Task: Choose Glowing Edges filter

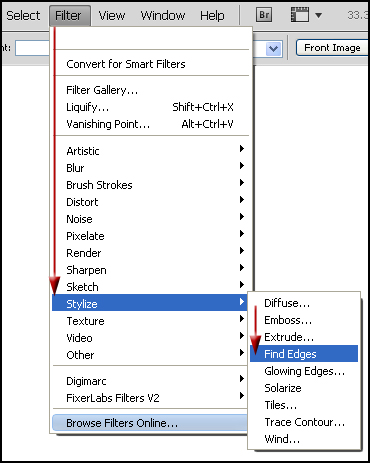Action: (x=304, y=371)
